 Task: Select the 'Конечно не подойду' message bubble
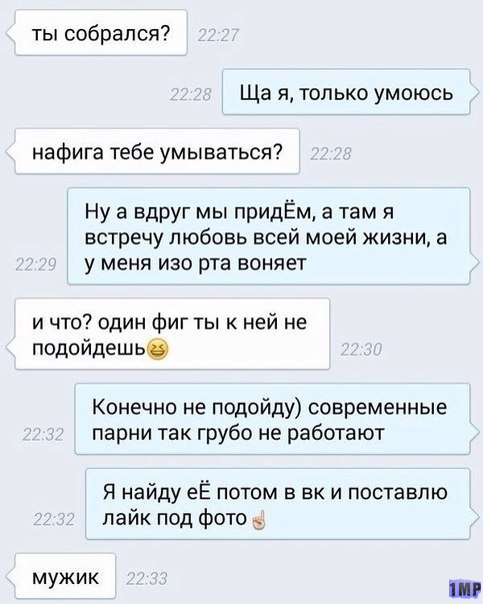point(273,419)
